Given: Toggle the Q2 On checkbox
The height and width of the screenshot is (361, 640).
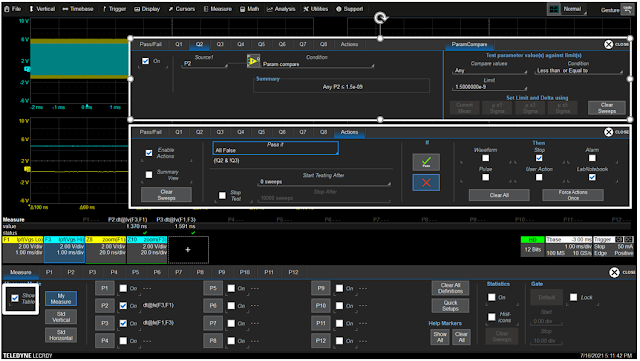Looking at the screenshot, I should coord(146,61).
